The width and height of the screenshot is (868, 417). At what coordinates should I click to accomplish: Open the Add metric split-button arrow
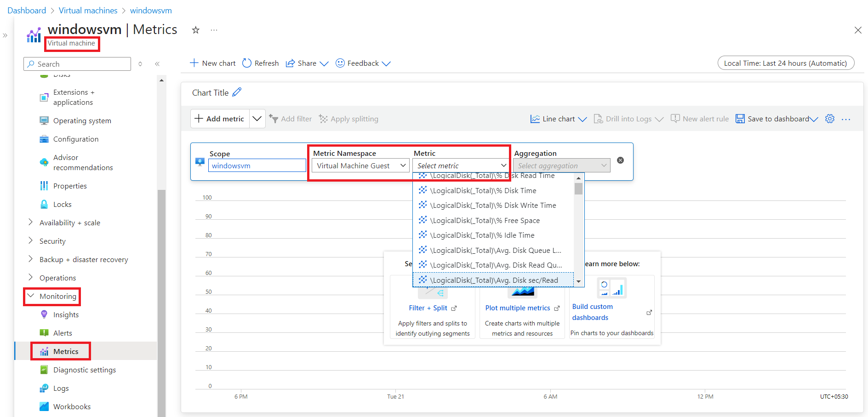click(257, 119)
